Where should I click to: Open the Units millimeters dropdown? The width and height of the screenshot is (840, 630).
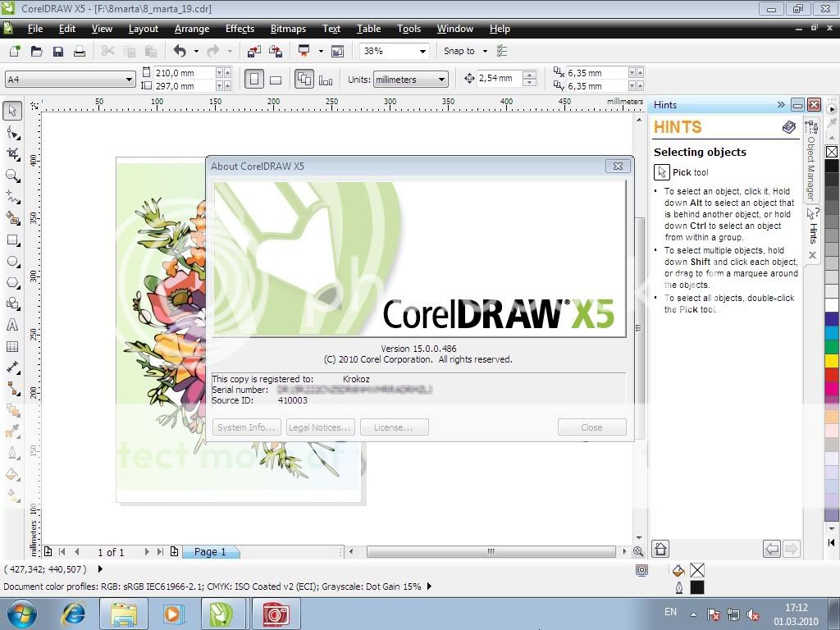click(x=441, y=80)
